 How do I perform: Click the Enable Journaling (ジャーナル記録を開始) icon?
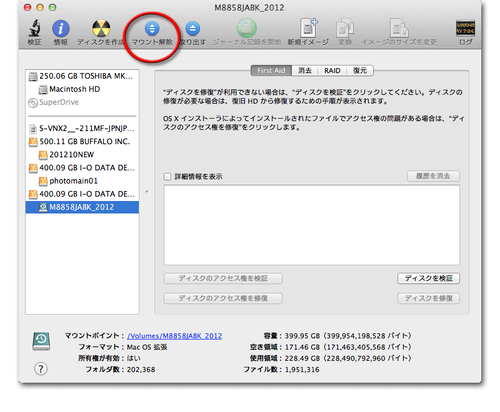pyautogui.click(x=247, y=28)
